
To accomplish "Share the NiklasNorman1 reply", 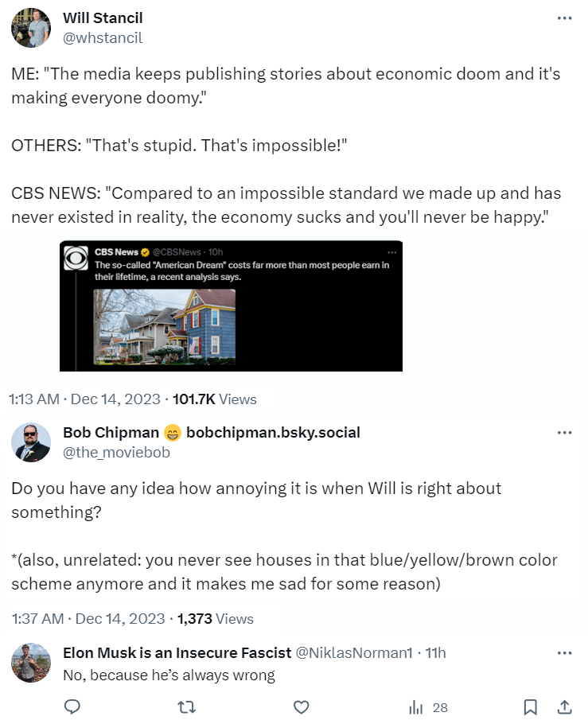I will [564, 707].
